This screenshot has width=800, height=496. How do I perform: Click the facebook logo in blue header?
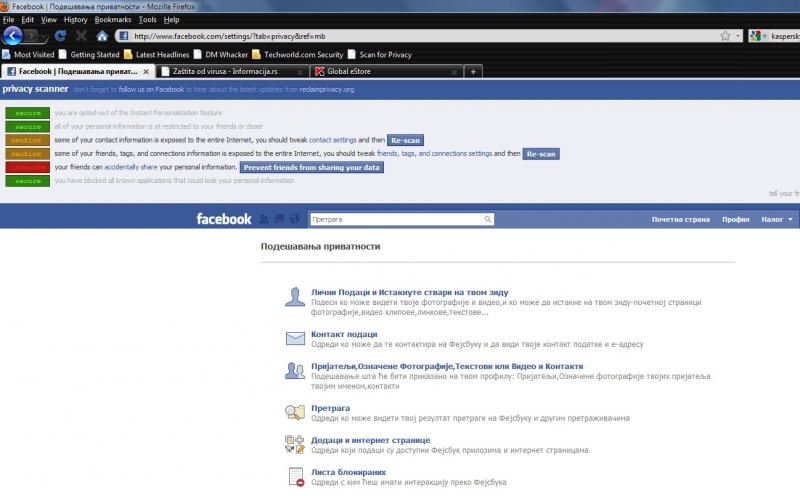pyautogui.click(x=223, y=219)
